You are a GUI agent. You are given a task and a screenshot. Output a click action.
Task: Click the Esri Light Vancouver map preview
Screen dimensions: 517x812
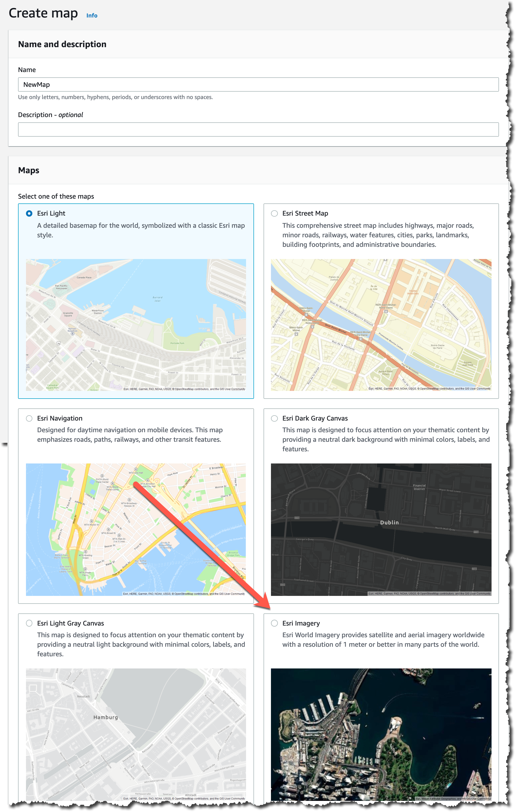(x=136, y=325)
